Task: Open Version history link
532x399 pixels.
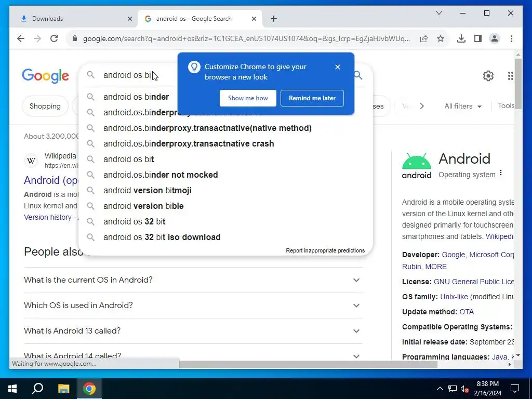Action: point(47,217)
